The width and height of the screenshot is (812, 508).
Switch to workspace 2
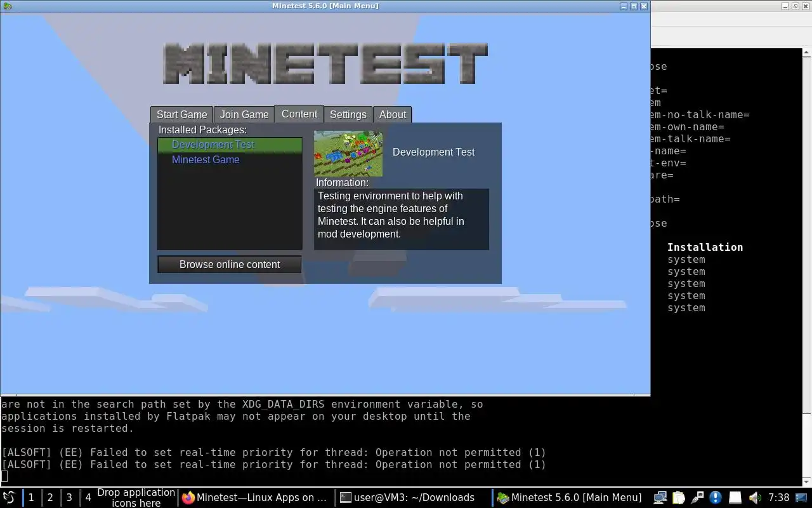50,497
